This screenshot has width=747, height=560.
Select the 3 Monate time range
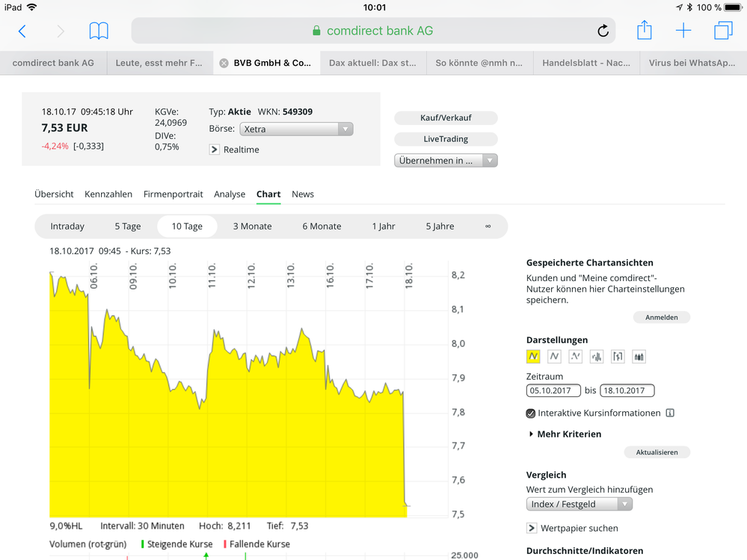click(x=252, y=226)
